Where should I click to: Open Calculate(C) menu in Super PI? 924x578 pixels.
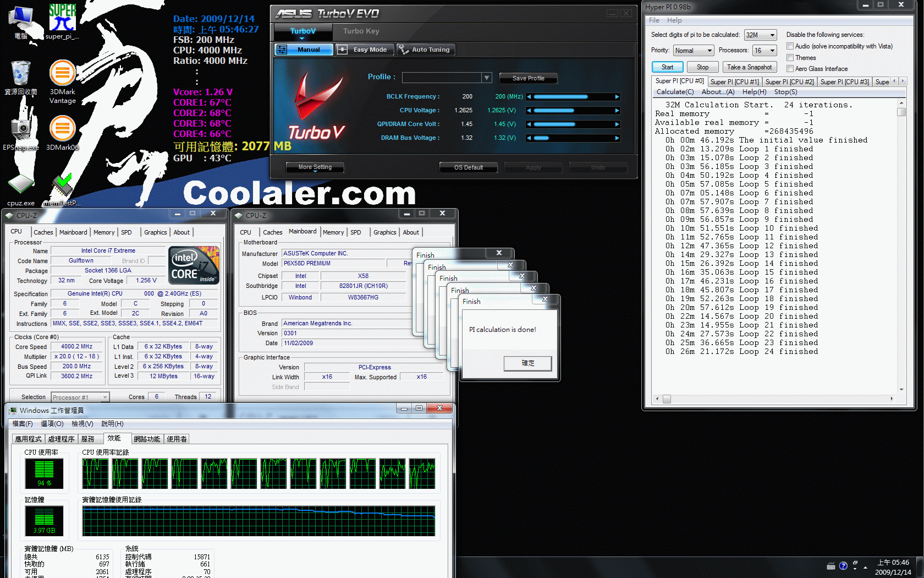675,92
